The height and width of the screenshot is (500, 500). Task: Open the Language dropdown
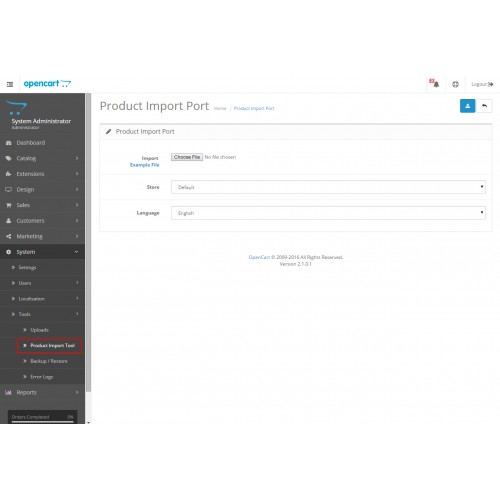(x=328, y=213)
